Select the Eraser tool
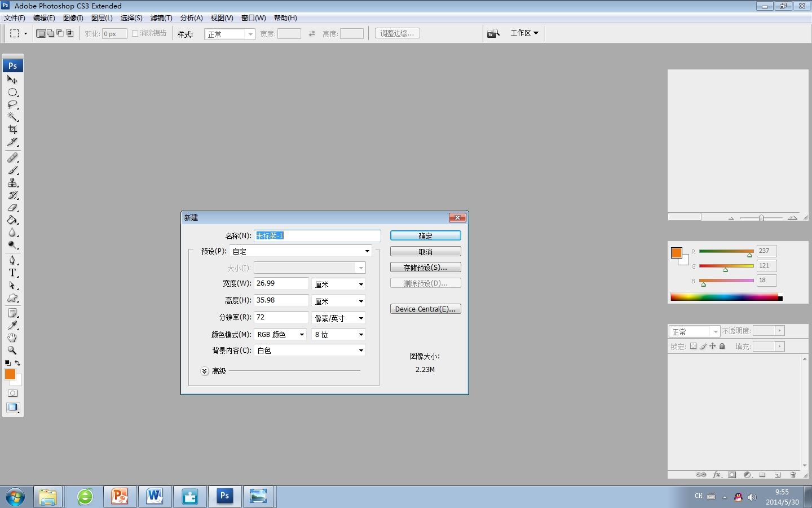This screenshot has width=812, height=508. (12, 208)
